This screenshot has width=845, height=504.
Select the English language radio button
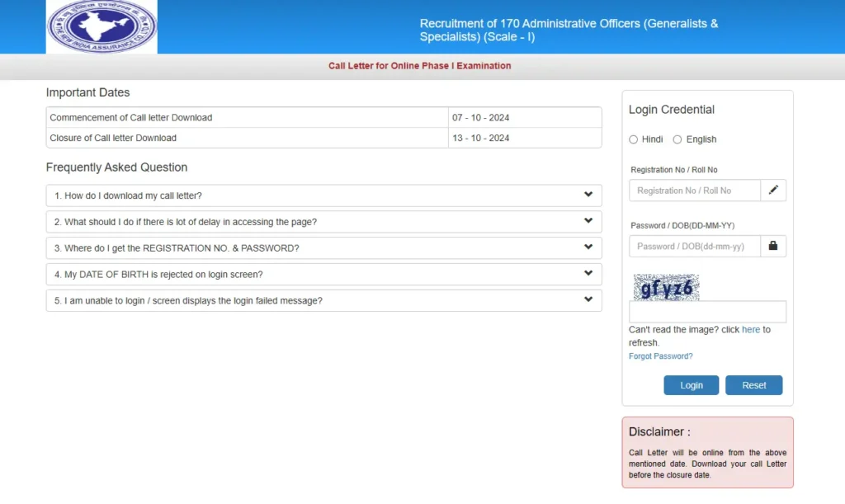tap(677, 139)
